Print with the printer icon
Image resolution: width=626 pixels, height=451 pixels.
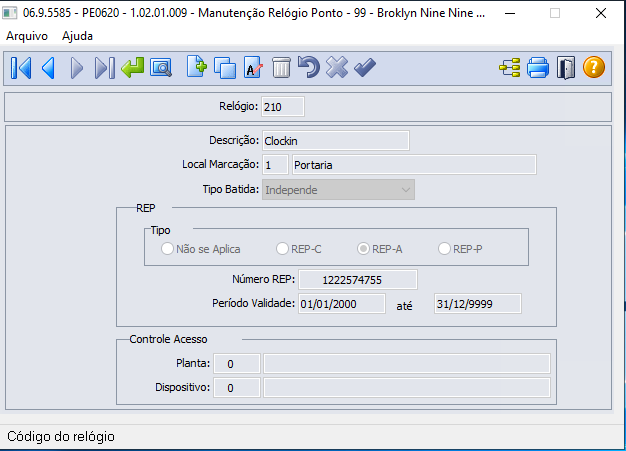[x=538, y=67]
